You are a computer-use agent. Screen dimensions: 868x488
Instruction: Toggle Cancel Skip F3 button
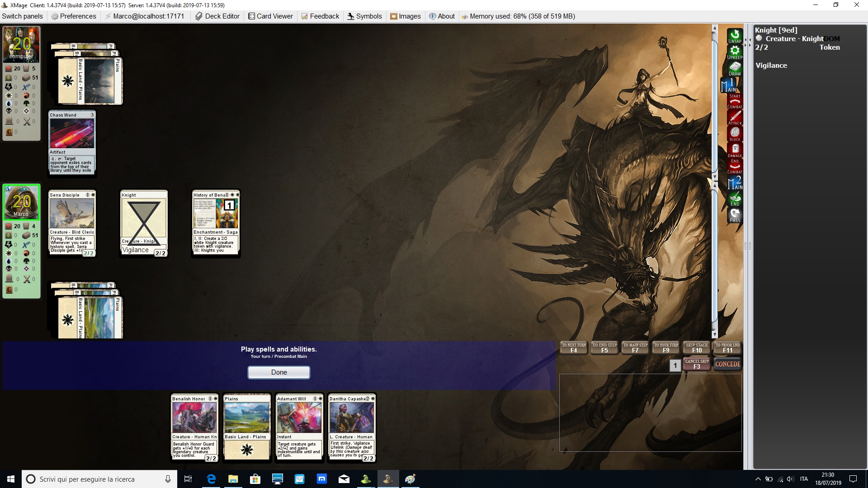697,364
